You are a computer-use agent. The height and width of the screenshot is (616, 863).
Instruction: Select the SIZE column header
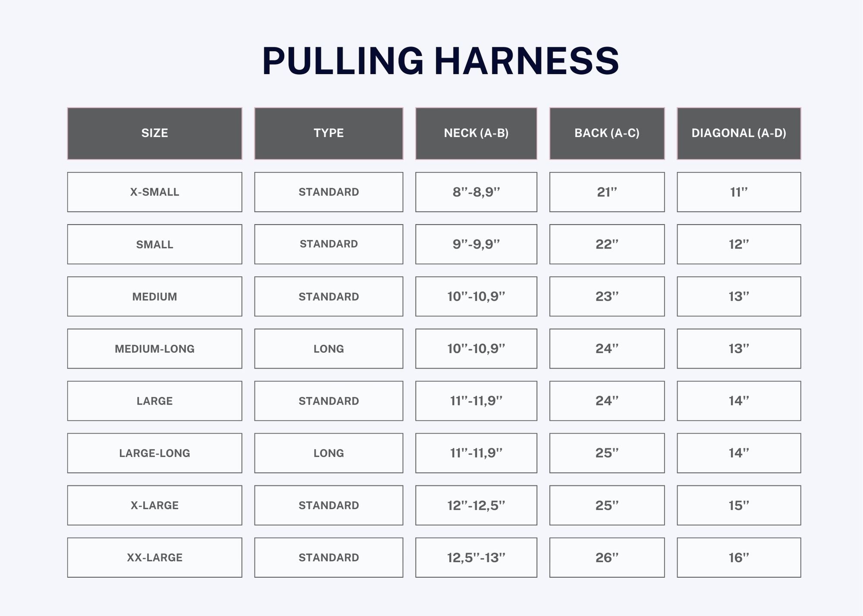click(x=154, y=133)
